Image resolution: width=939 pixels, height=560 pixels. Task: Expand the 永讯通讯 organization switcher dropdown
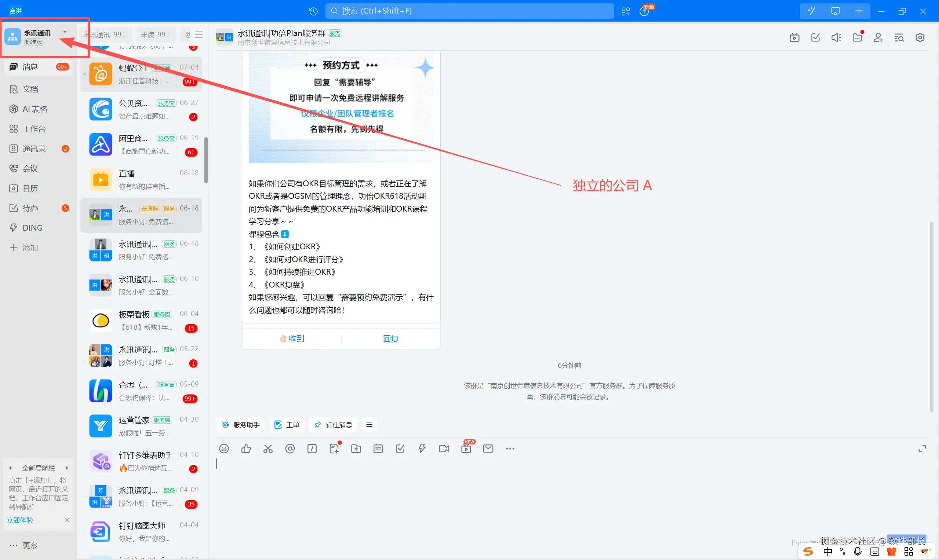tap(65, 32)
